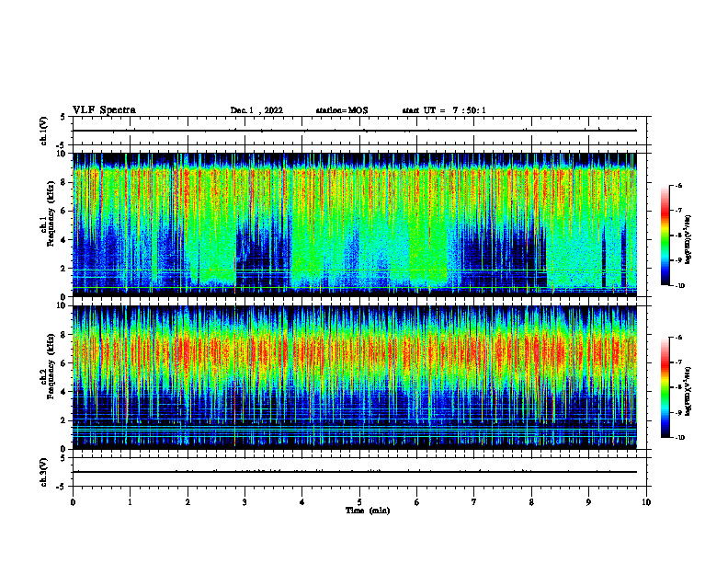Viewport: 728px width, 563px height.
Task: Click the "VLF Spectra" title text
Action: point(104,110)
